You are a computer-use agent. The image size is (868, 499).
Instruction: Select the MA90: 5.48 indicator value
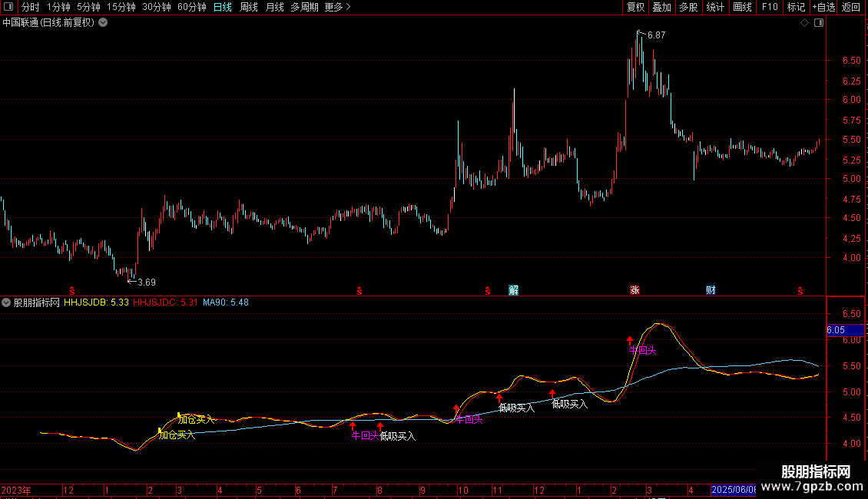pyautogui.click(x=225, y=302)
